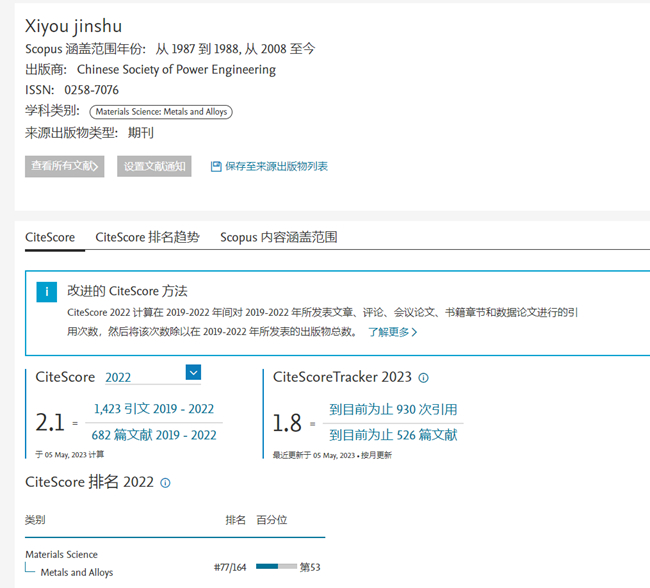Open the 682 篇文献 2019 - 2022 link
Image resolution: width=650 pixels, height=588 pixels.
point(153,435)
